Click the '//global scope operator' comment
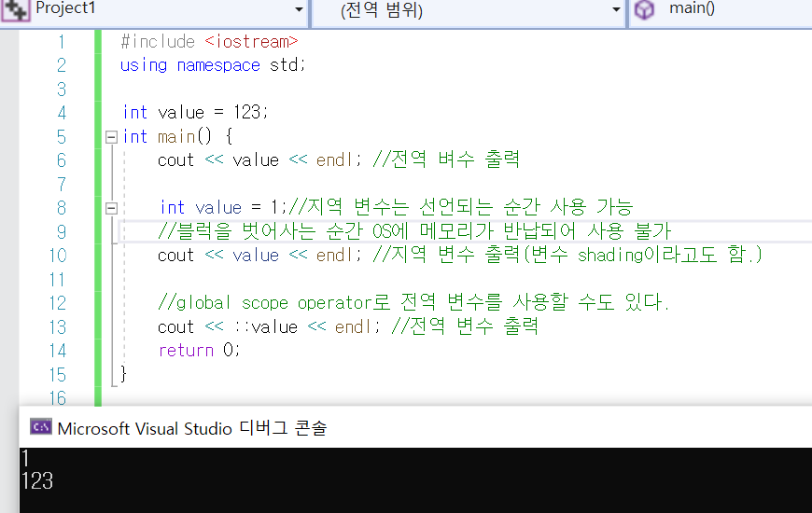 413,302
